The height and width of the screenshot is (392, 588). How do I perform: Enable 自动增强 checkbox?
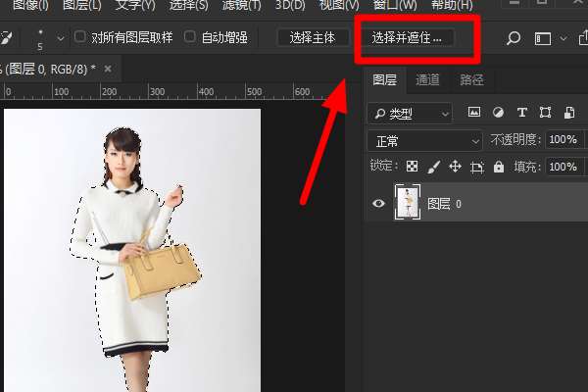point(190,37)
